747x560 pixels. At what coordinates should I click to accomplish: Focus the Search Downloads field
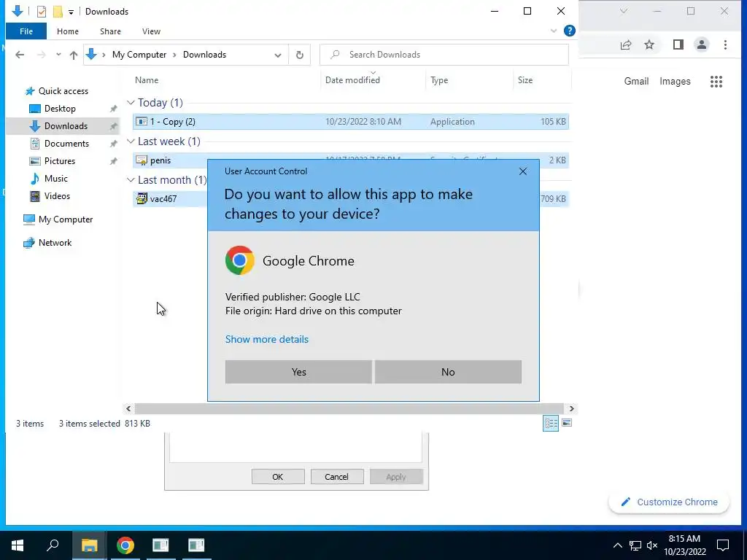click(444, 55)
